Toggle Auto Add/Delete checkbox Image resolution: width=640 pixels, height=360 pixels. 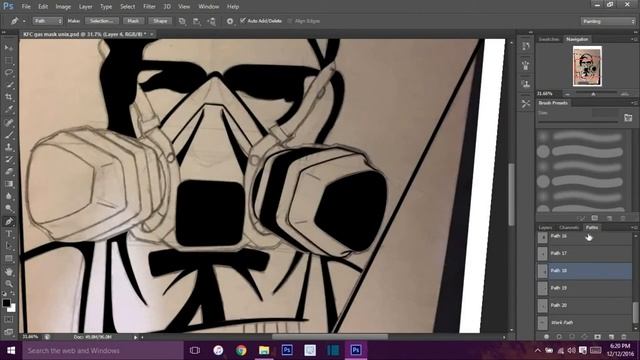(x=243, y=20)
